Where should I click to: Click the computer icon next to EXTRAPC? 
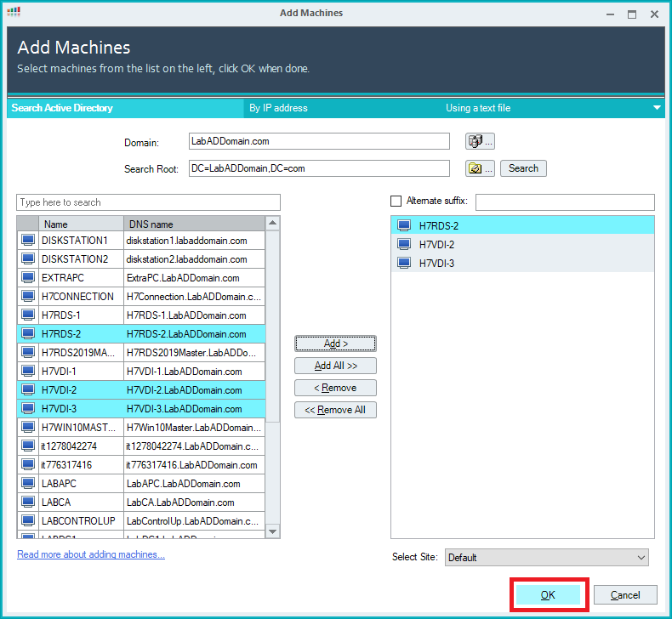27,278
